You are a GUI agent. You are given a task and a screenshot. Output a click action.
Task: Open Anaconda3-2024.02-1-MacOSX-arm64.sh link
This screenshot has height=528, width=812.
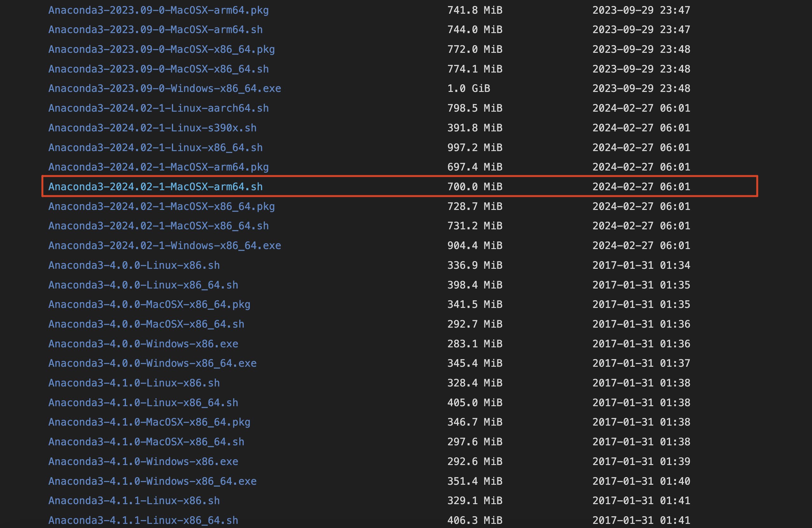[x=156, y=187]
